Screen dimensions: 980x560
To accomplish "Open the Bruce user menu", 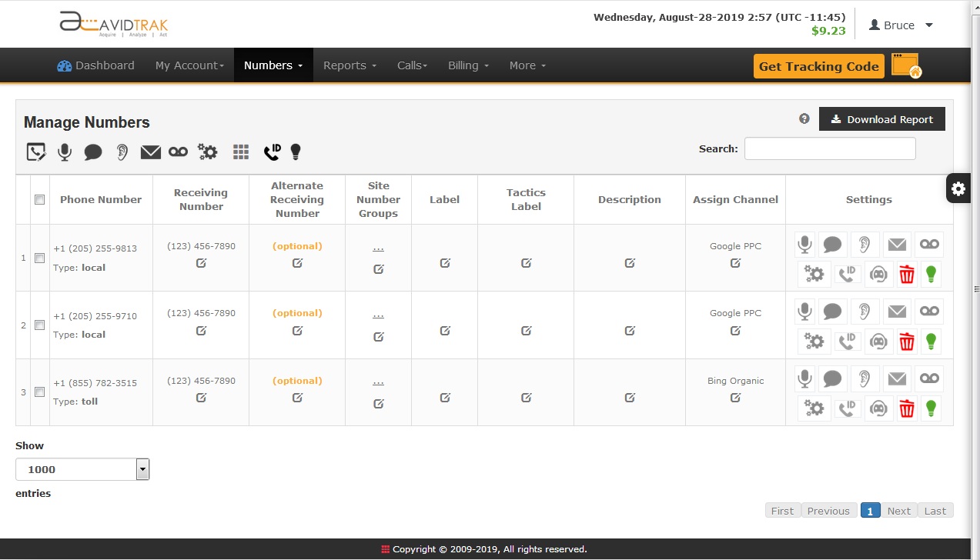I will [x=901, y=25].
